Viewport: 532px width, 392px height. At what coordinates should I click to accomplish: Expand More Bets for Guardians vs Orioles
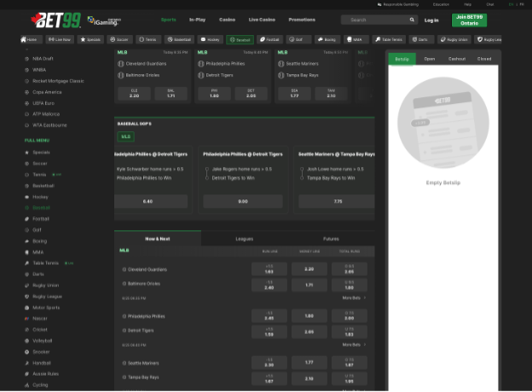[353, 298]
